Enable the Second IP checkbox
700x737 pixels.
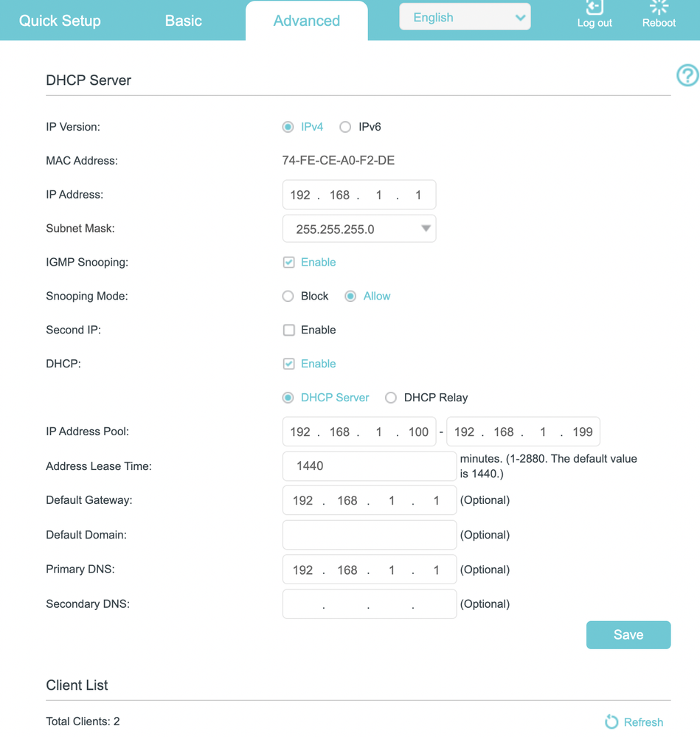tap(289, 331)
